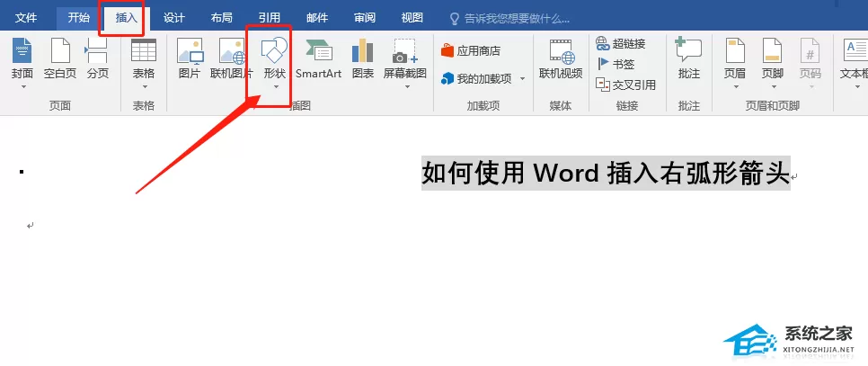
Task: Expand the 屏幕截图 screenshot dropdown
Action: click(x=407, y=86)
